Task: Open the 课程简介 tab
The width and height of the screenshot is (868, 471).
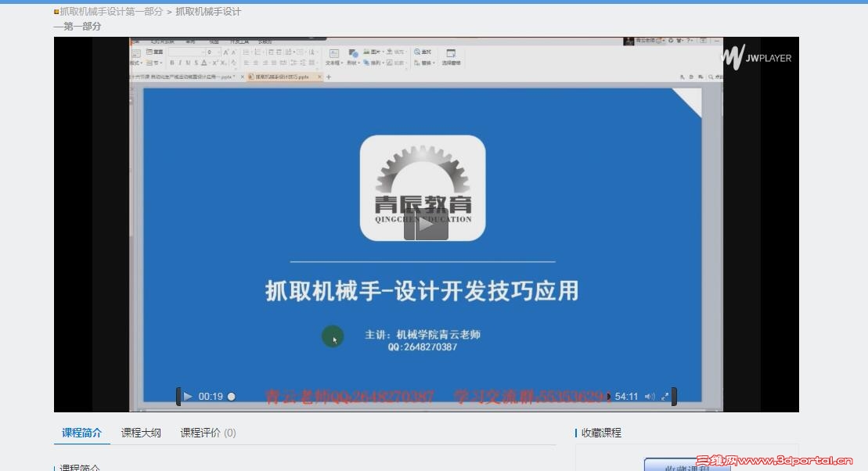Action: pyautogui.click(x=82, y=433)
